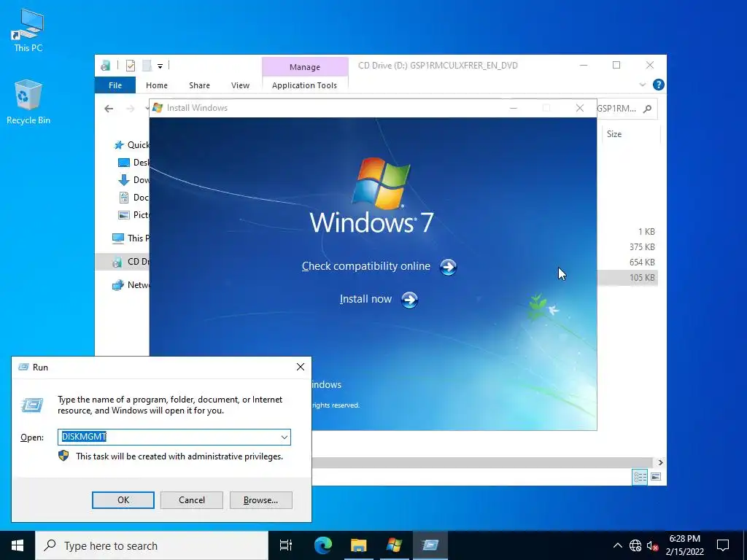Click the search magnifier icon in Explorer

[647, 109]
